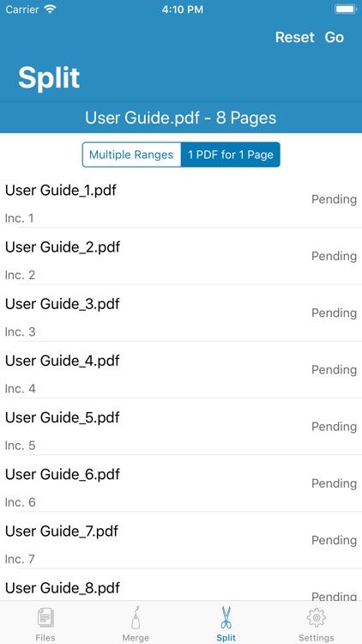Choose User Guide_3.pdf in the list
The image size is (362, 644).
181,313
